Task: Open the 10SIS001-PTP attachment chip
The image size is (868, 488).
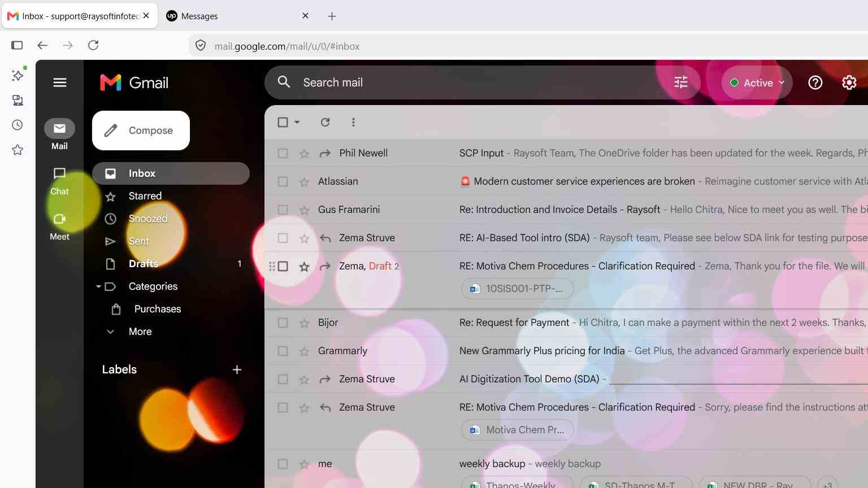Action: coord(518,289)
